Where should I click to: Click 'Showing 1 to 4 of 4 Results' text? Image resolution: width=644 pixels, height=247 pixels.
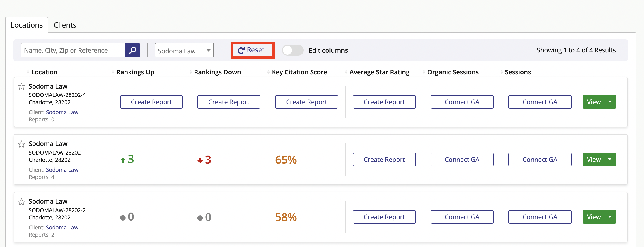click(576, 50)
